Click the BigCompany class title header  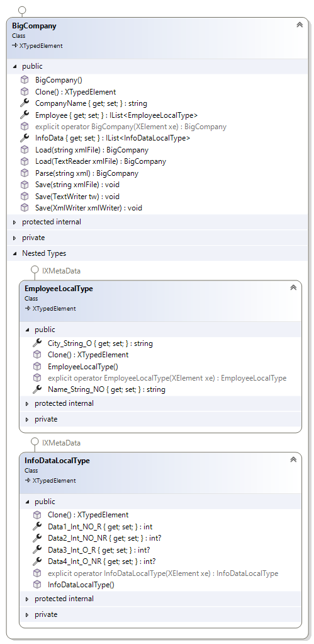tap(35, 26)
